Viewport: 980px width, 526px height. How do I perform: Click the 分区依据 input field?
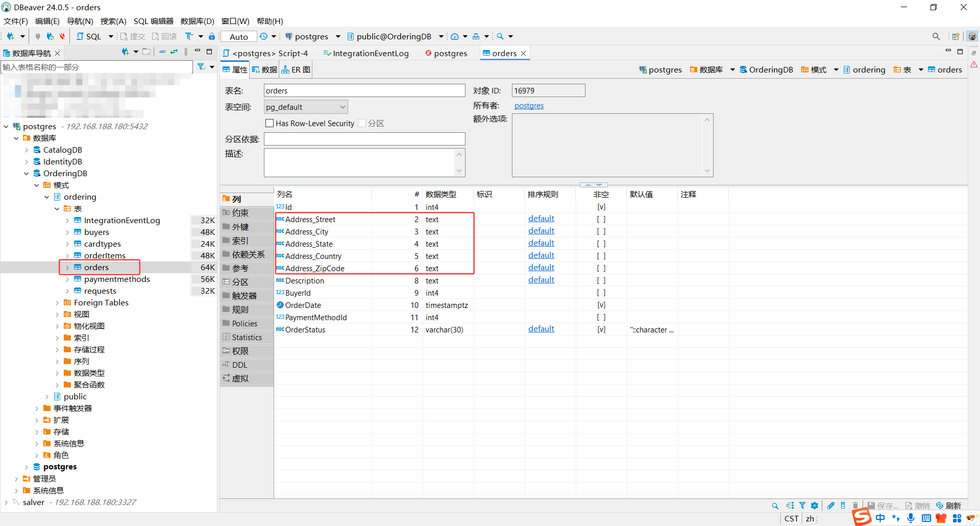pyautogui.click(x=364, y=139)
